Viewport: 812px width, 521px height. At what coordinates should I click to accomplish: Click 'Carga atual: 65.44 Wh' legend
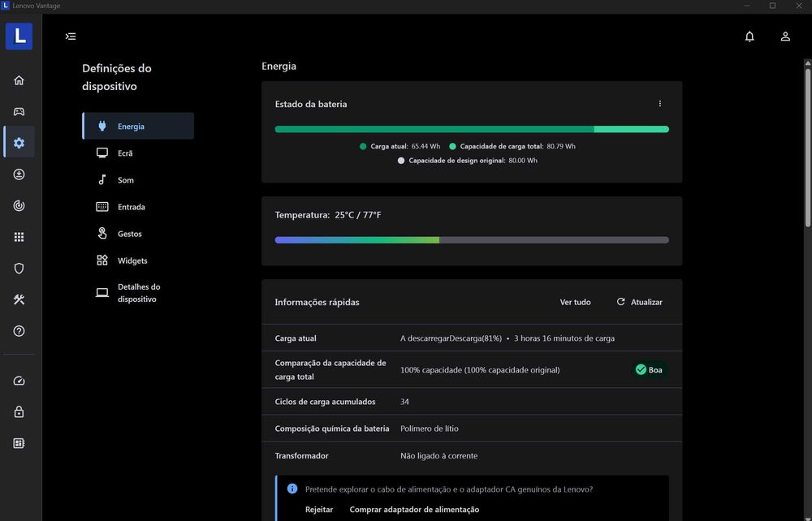tap(400, 146)
